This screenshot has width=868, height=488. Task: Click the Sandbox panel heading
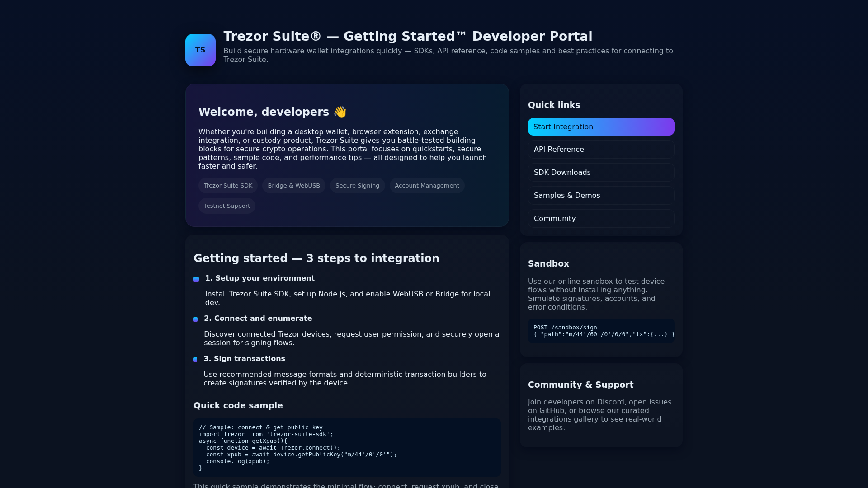pos(548,264)
